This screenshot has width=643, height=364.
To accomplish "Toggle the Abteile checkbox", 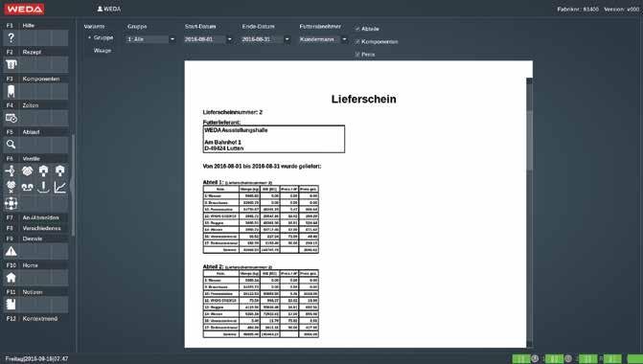I will 357,29.
